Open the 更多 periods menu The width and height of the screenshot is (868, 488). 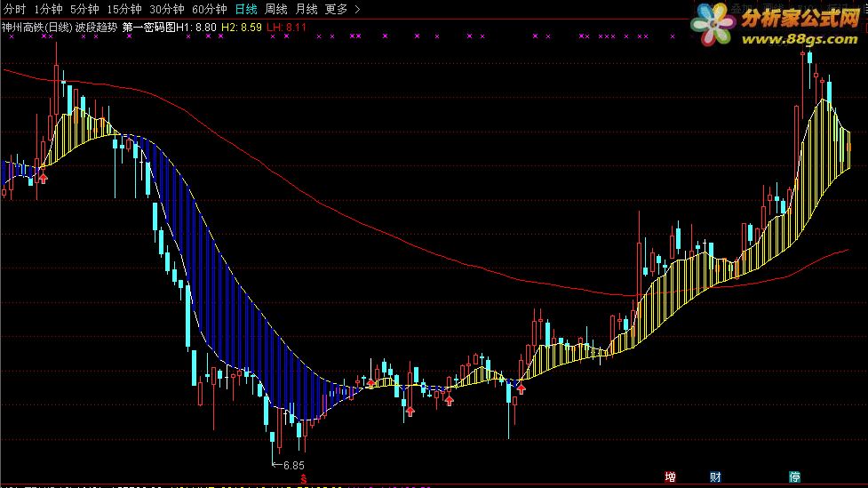click(x=336, y=10)
